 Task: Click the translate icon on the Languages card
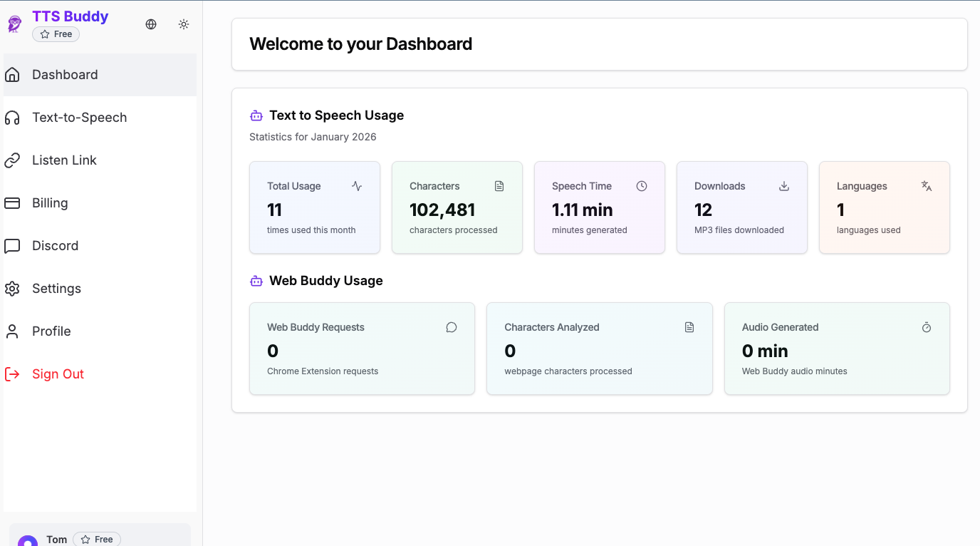926,185
